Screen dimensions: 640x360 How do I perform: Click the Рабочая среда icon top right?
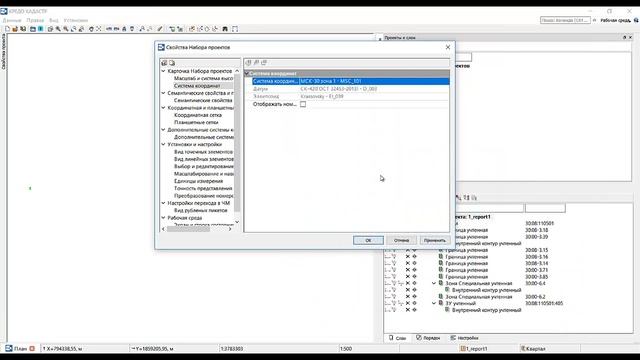tap(636, 20)
